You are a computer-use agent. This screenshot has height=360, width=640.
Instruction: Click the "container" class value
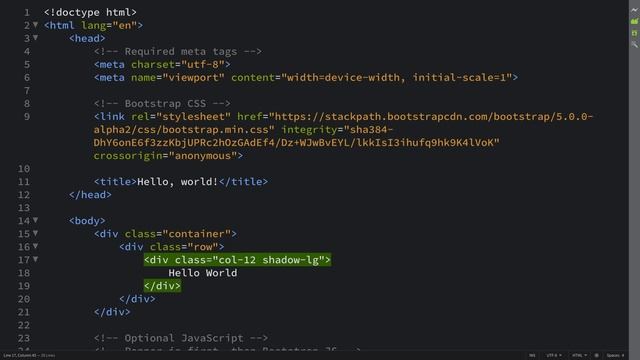coord(196,234)
